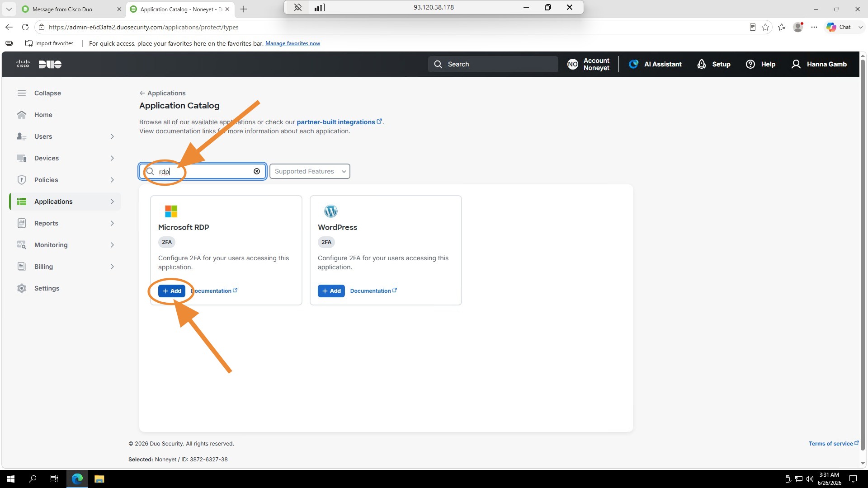Click the browser address bar URL

coord(143,27)
